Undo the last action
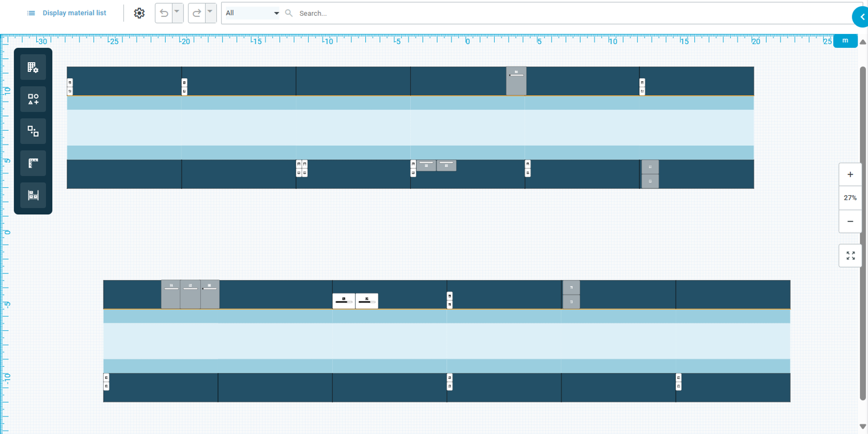Screen dimensions: 868x434 [164, 13]
